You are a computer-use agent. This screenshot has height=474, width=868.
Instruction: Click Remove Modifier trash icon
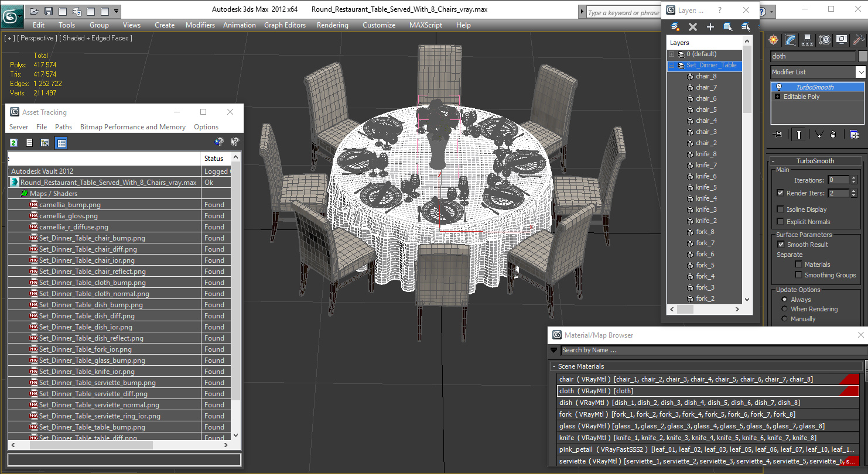833,135
